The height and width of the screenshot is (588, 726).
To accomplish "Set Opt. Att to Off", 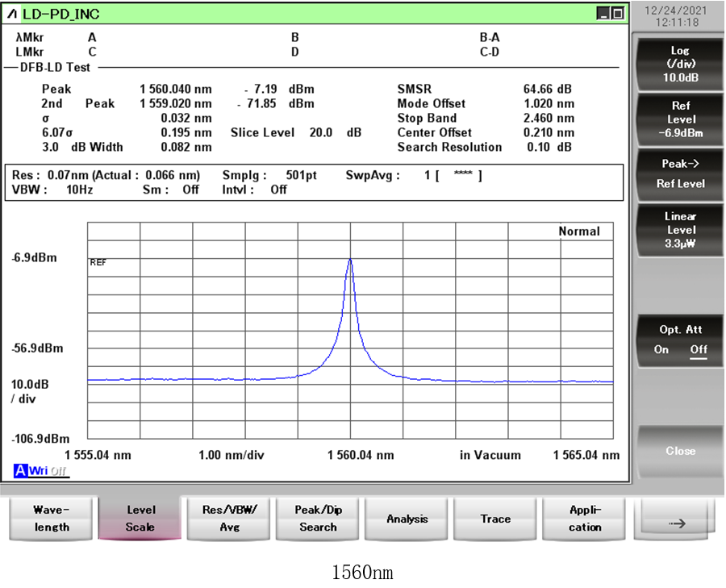I will tap(698, 349).
